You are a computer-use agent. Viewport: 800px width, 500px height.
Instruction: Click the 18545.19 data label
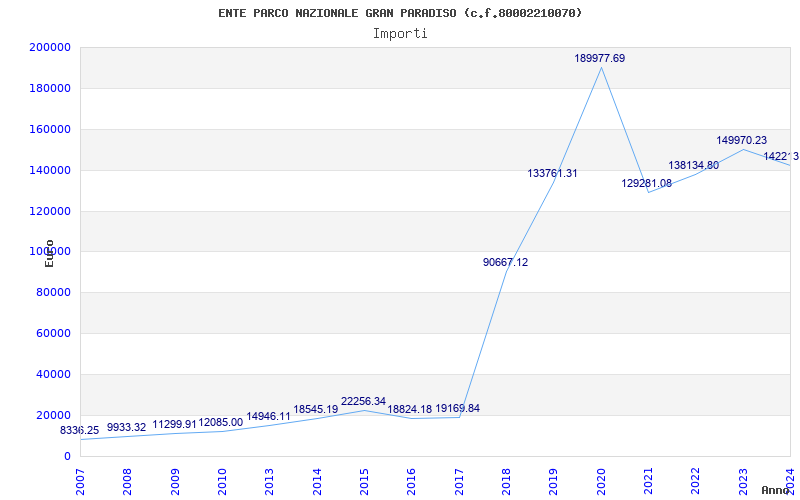[315, 409]
